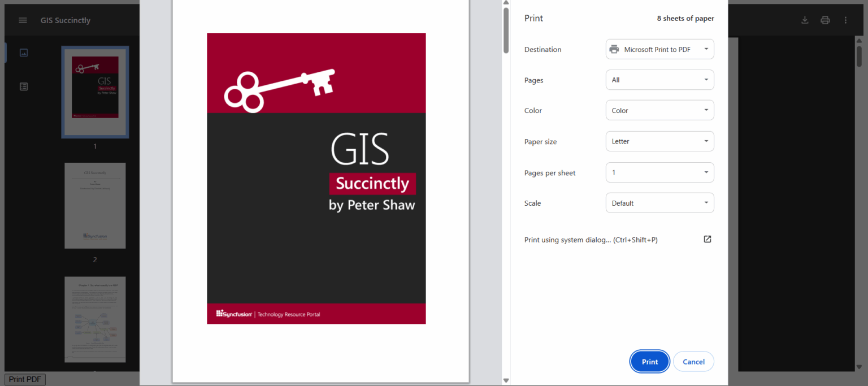Expand the Pages dropdown set to All
This screenshot has width=868, height=386.
[x=659, y=80]
